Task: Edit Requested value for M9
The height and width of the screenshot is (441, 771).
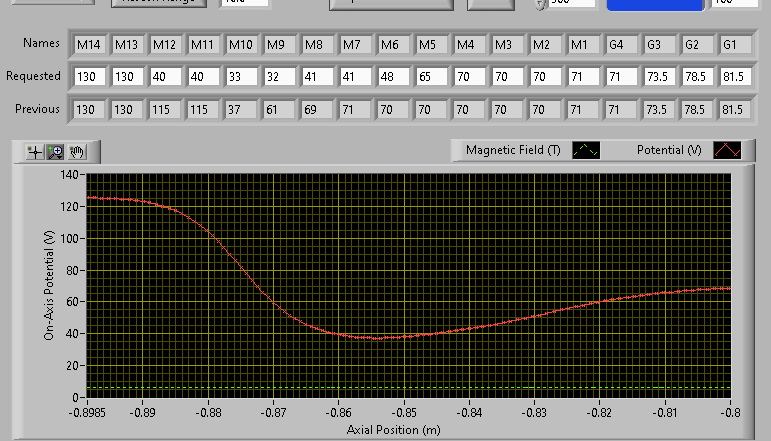Action: 280,77
